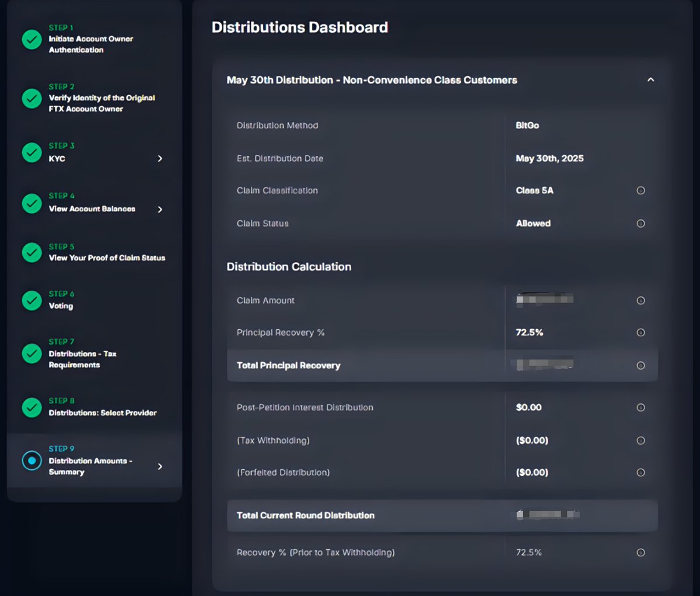Click the Principal Recovery % label
The image size is (700, 596).
(281, 333)
